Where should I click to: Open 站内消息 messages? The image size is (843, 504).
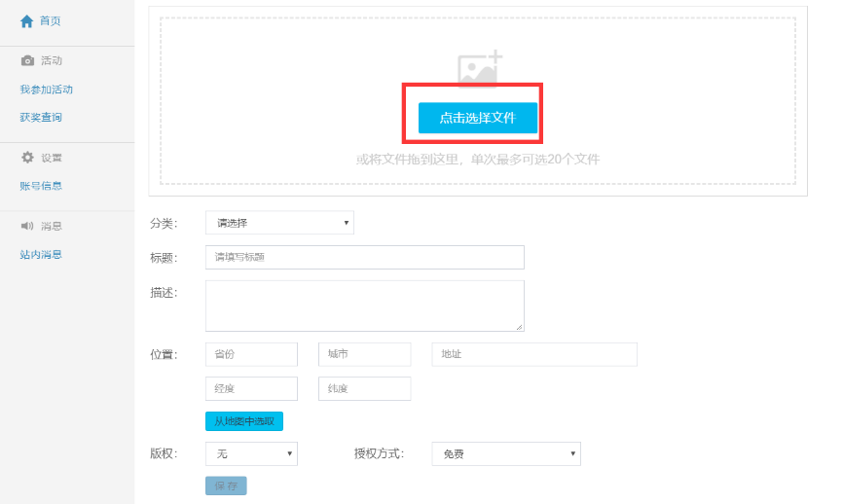(41, 255)
